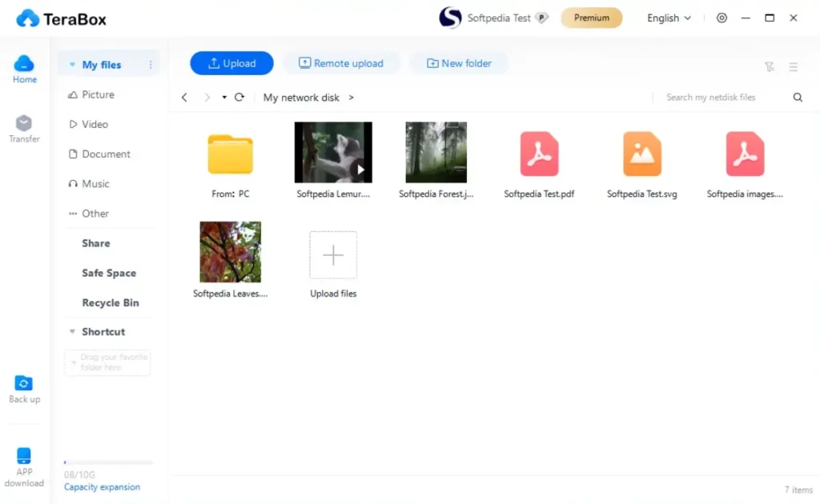Collapse the Shortcut section

point(72,331)
